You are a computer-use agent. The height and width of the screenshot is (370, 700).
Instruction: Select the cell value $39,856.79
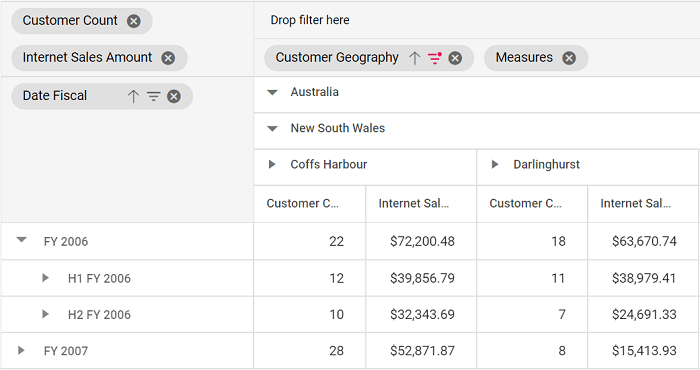click(x=422, y=279)
